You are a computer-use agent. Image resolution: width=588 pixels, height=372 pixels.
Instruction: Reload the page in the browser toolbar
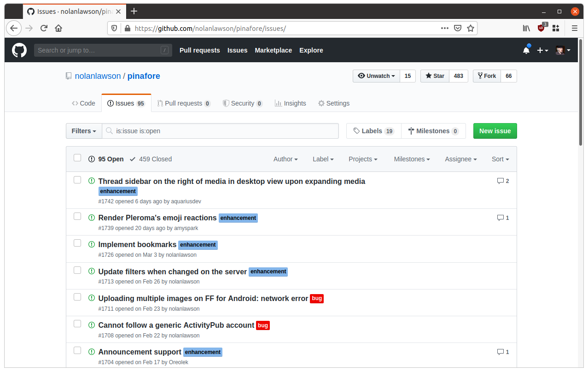[x=44, y=28]
